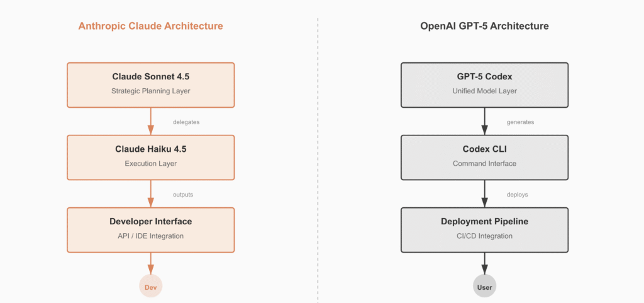Click the "delegates" arrow label
644x303 pixels.
point(186,122)
